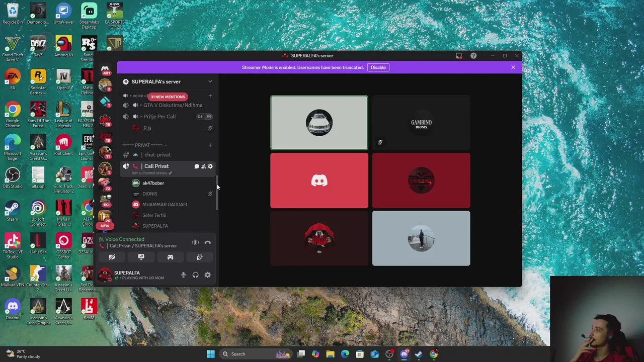Open Discord Help icon in title bar
This screenshot has height=362, width=644.
coord(473,56)
